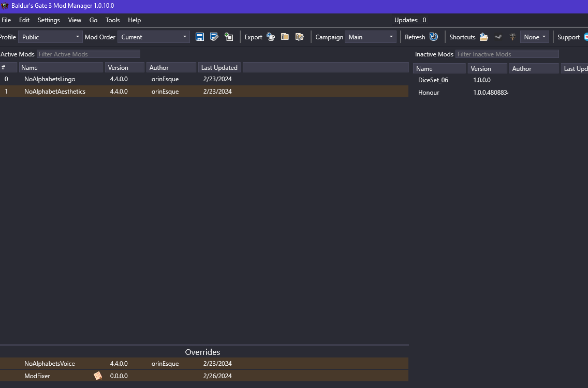Click NoAlphabetAesthetics 2/23/2024 date
Viewport: 588px width, 388px height.
tap(217, 91)
